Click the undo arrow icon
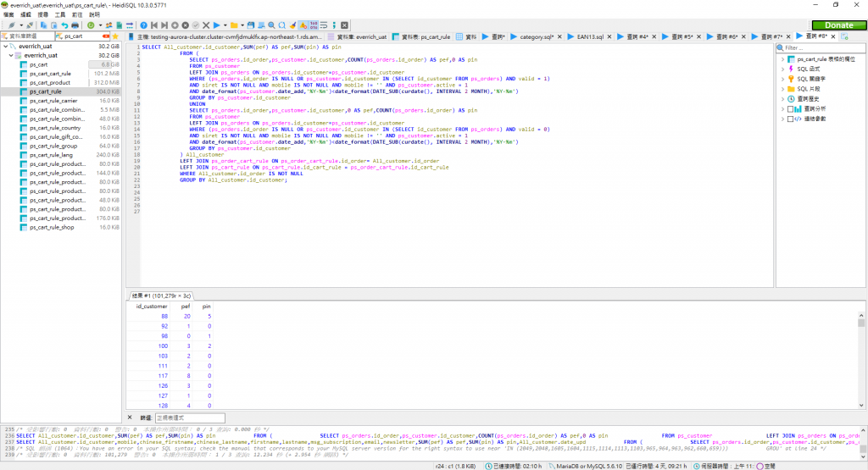868x470 pixels. (x=64, y=25)
